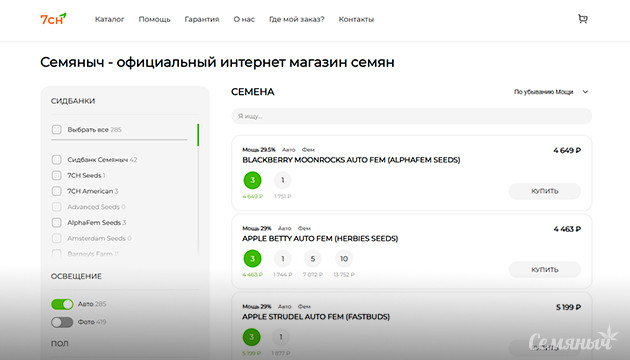Check the 7CH Seeds checkbox
This screenshot has width=630, height=360.
point(57,175)
